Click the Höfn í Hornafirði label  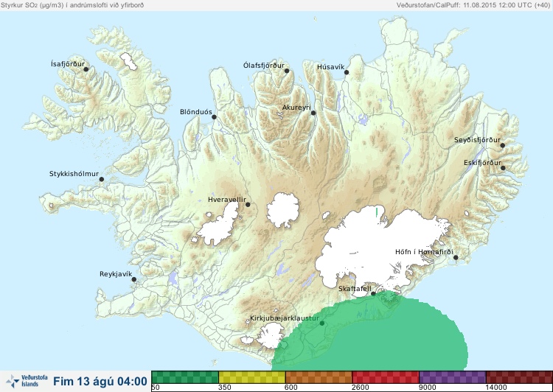coord(424,252)
